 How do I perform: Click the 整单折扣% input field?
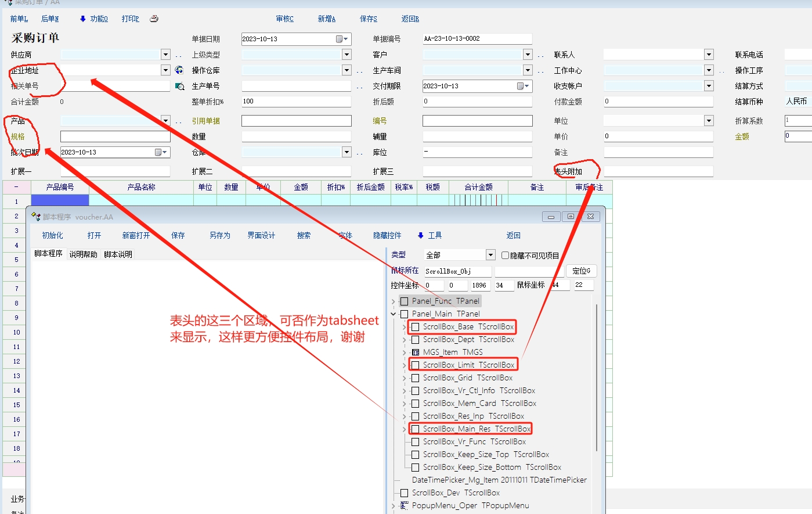point(296,102)
